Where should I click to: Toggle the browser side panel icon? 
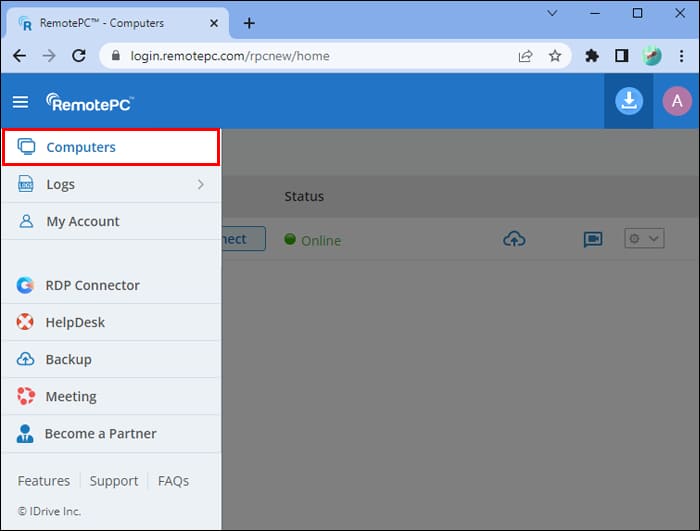tap(621, 56)
